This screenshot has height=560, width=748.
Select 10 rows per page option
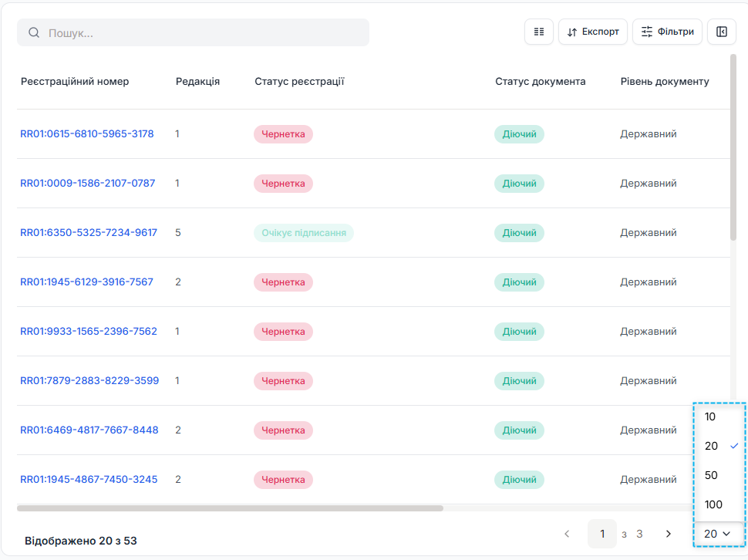pos(719,417)
